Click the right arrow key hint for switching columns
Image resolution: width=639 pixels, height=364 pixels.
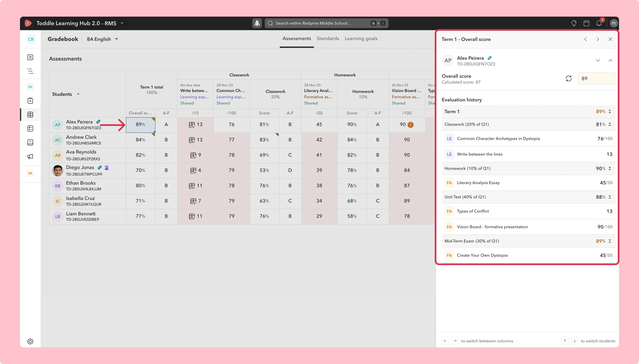pyautogui.click(x=455, y=341)
